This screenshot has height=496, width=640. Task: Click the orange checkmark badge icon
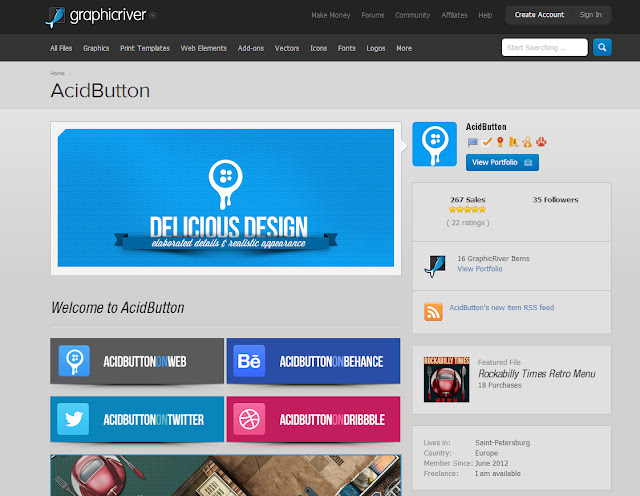486,142
